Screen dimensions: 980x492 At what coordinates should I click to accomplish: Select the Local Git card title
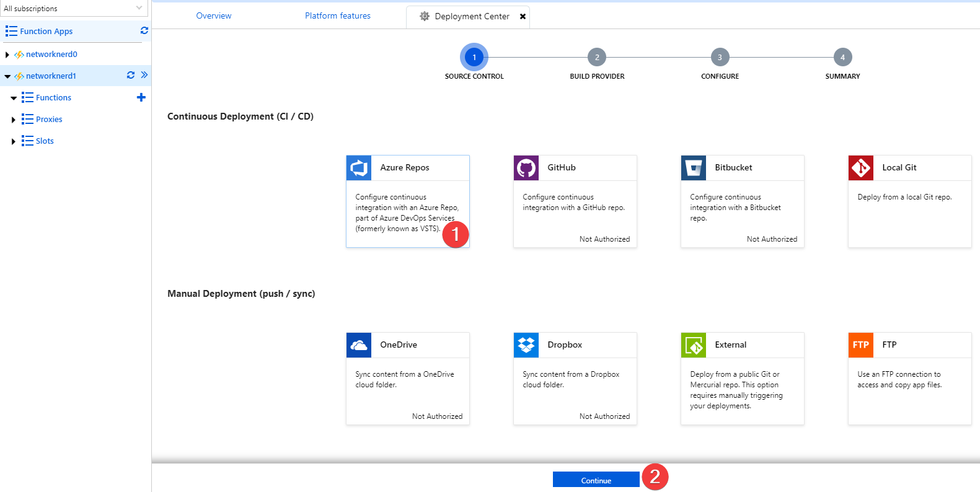[899, 168]
